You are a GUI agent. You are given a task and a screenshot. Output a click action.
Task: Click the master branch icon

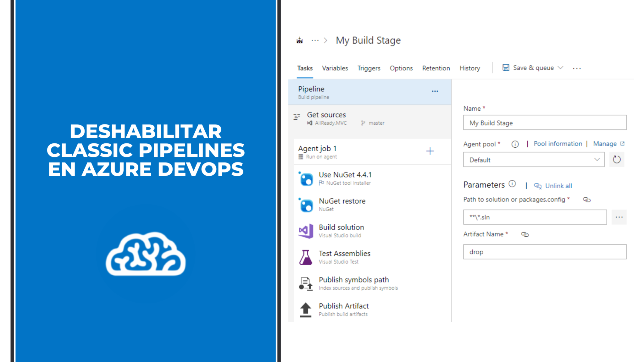coord(363,123)
